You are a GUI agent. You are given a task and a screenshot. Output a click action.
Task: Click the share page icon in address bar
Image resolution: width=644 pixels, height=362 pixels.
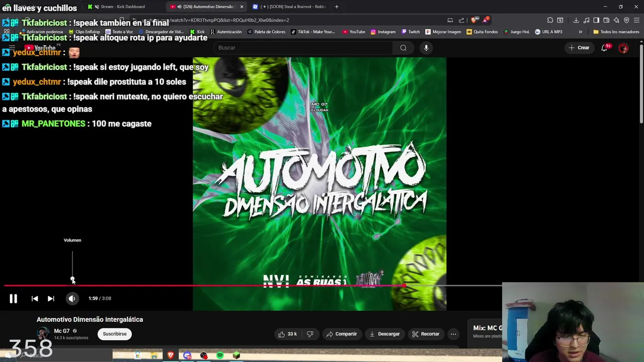pyautogui.click(x=461, y=20)
